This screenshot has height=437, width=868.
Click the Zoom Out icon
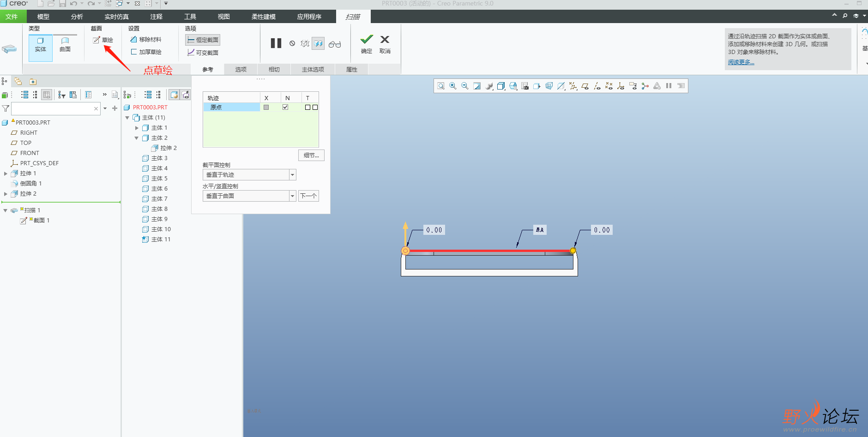click(x=465, y=86)
